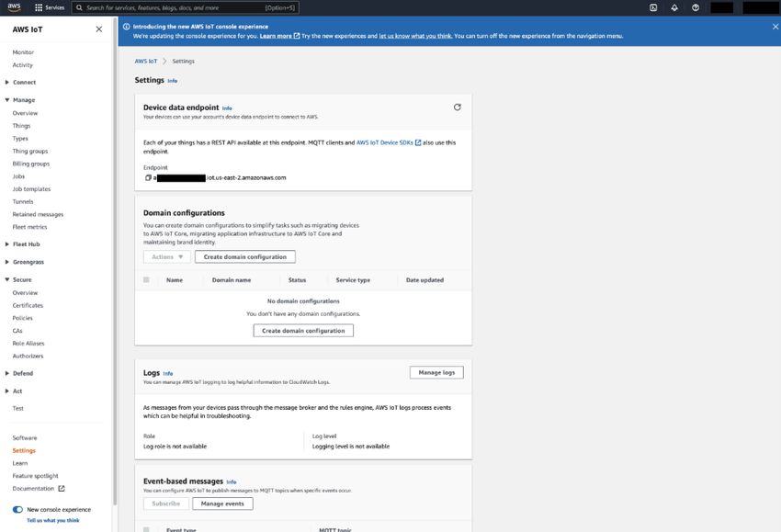781x532 pixels.
Task: Open Policies under Secure
Action: [x=22, y=318]
